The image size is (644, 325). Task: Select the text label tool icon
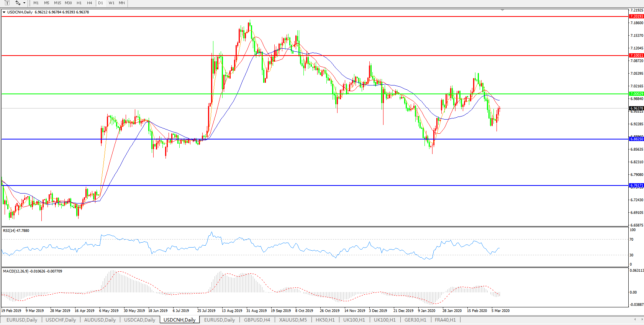coord(7,3)
